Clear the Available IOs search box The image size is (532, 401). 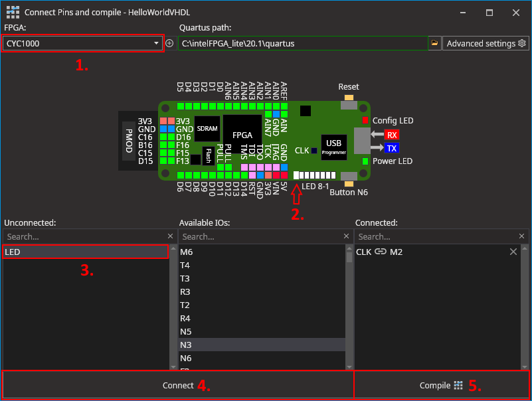346,236
